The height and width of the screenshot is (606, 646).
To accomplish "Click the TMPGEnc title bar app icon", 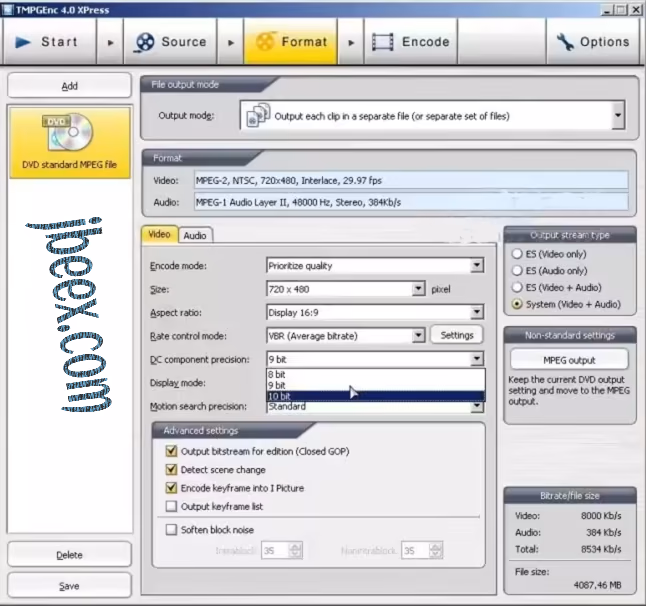I will 7,9.
